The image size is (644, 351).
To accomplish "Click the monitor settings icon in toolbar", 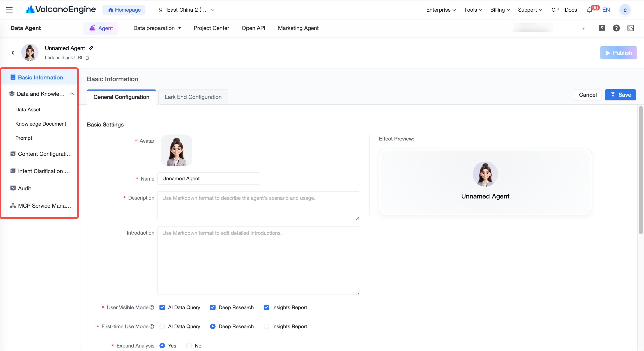I will pos(602,28).
